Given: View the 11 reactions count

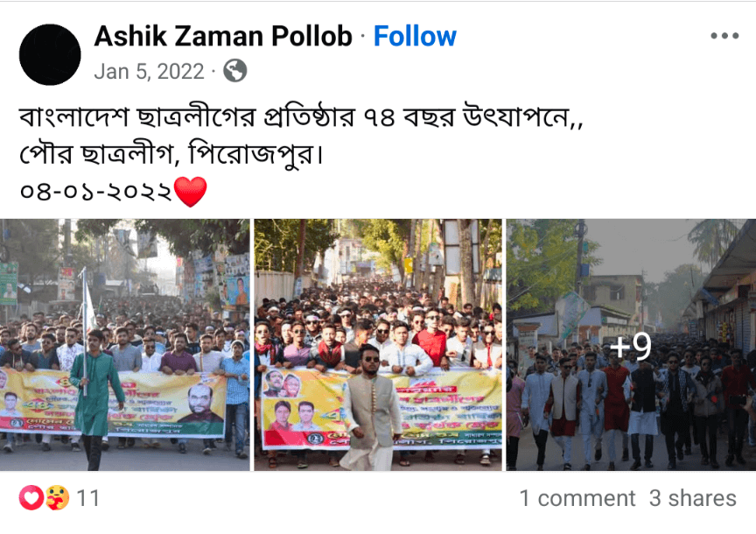Looking at the screenshot, I should tap(87, 498).
